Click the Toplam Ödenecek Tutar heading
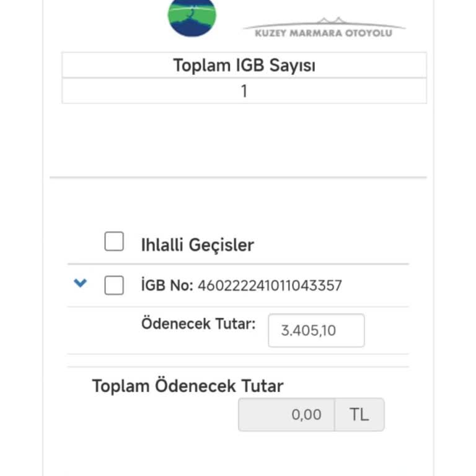476x476 pixels. pyautogui.click(x=188, y=386)
